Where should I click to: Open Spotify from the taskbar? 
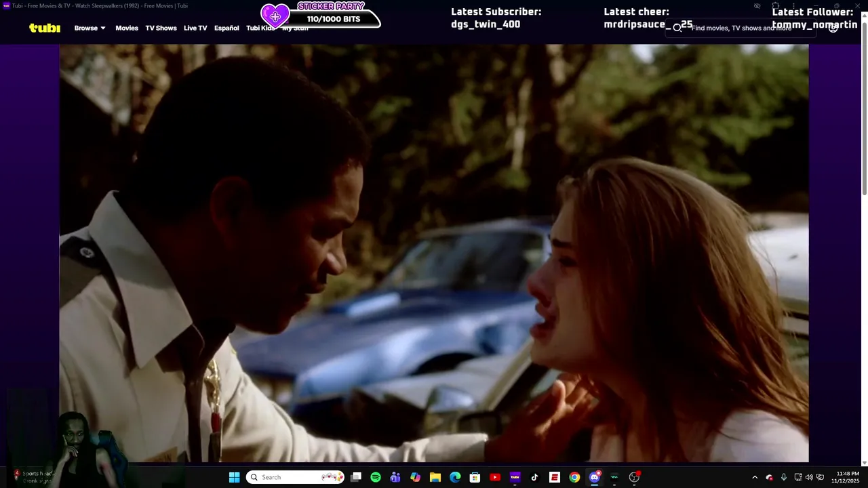[376, 477]
